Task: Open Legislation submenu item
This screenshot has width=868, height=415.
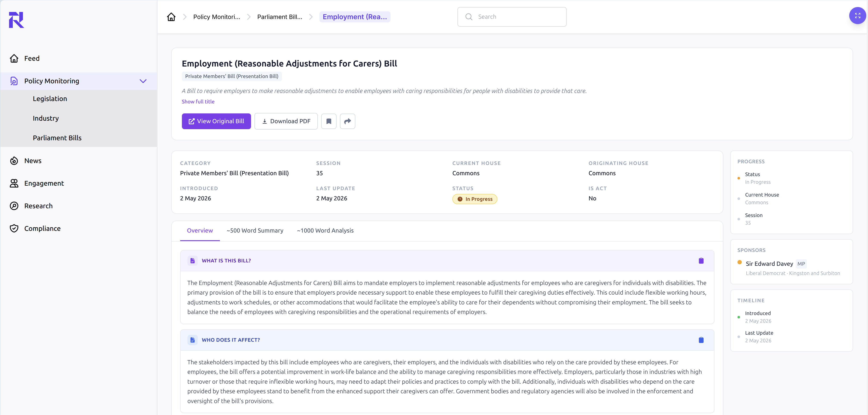Action: tap(50, 99)
